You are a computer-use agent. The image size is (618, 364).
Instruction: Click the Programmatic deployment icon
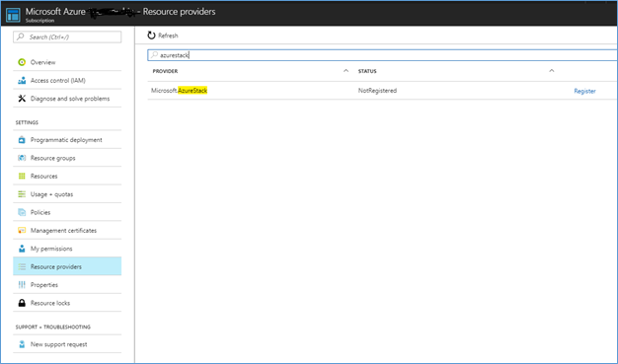pos(22,140)
